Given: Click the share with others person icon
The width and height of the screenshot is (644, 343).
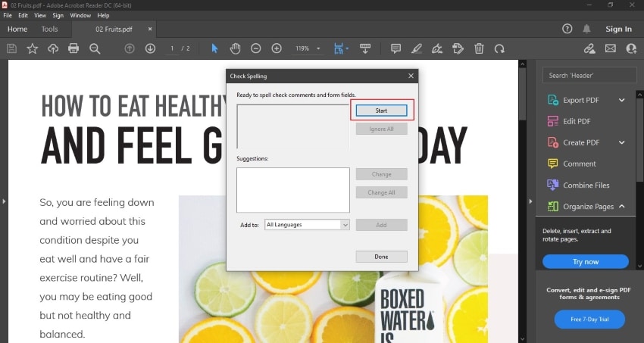Looking at the screenshot, I should (631, 48).
